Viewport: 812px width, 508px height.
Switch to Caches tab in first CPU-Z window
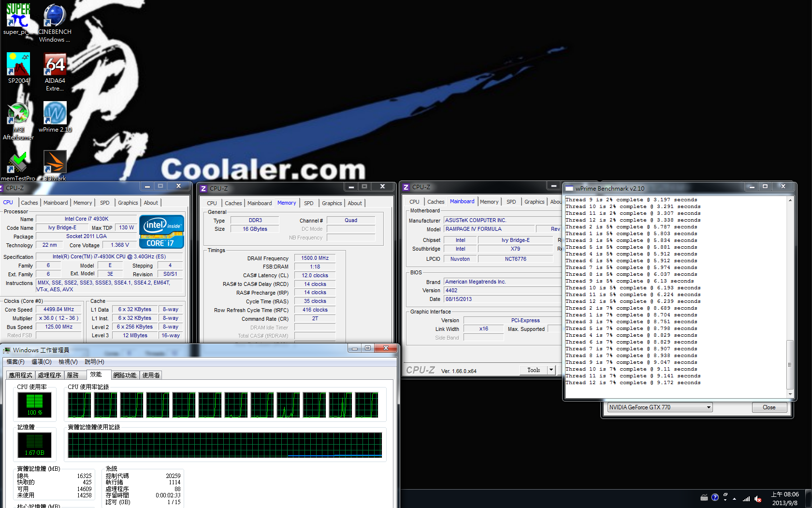(29, 203)
